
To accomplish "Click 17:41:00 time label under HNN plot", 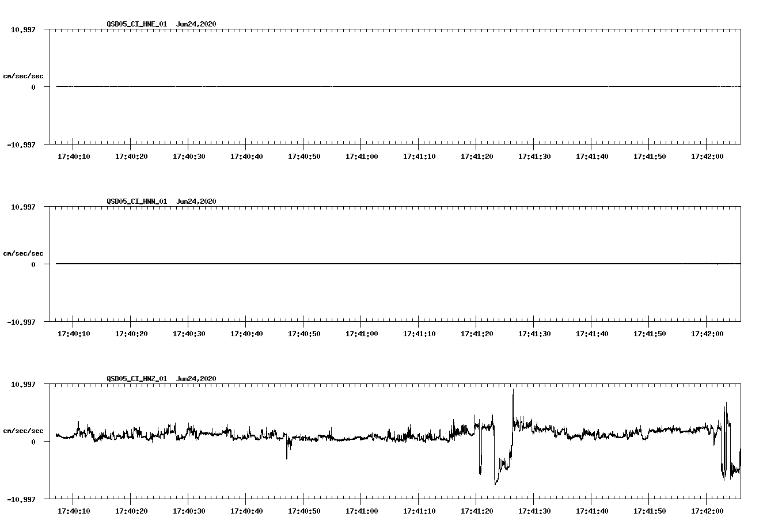I will tap(362, 333).
